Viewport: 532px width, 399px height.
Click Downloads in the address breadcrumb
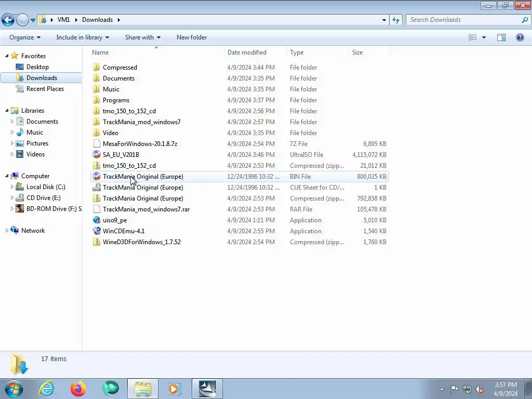97,20
